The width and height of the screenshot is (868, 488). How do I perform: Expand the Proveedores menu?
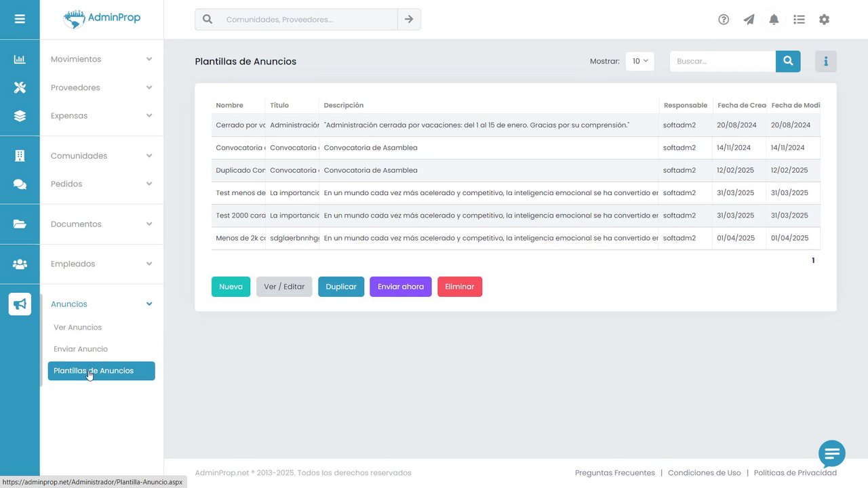click(102, 87)
